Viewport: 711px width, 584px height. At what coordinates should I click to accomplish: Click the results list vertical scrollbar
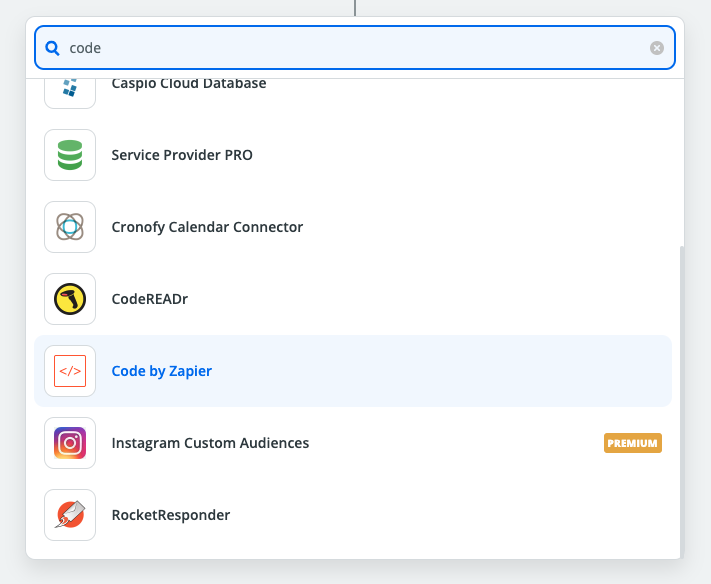(682, 402)
